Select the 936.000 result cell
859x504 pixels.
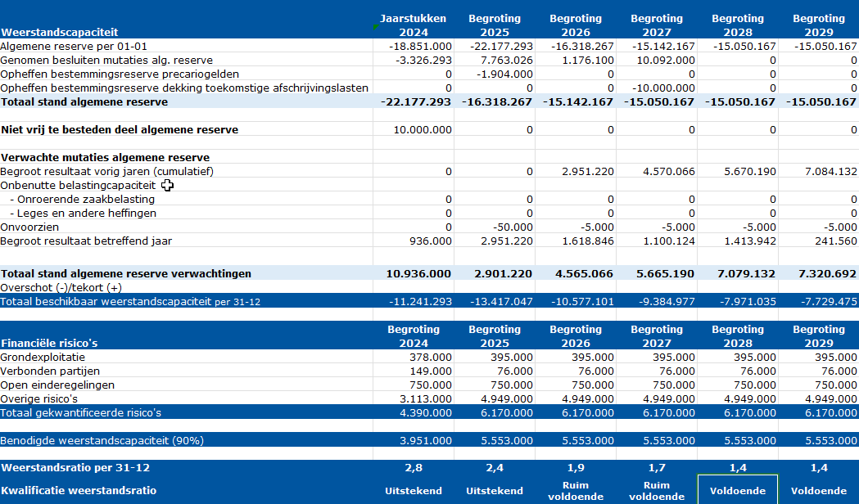point(431,241)
